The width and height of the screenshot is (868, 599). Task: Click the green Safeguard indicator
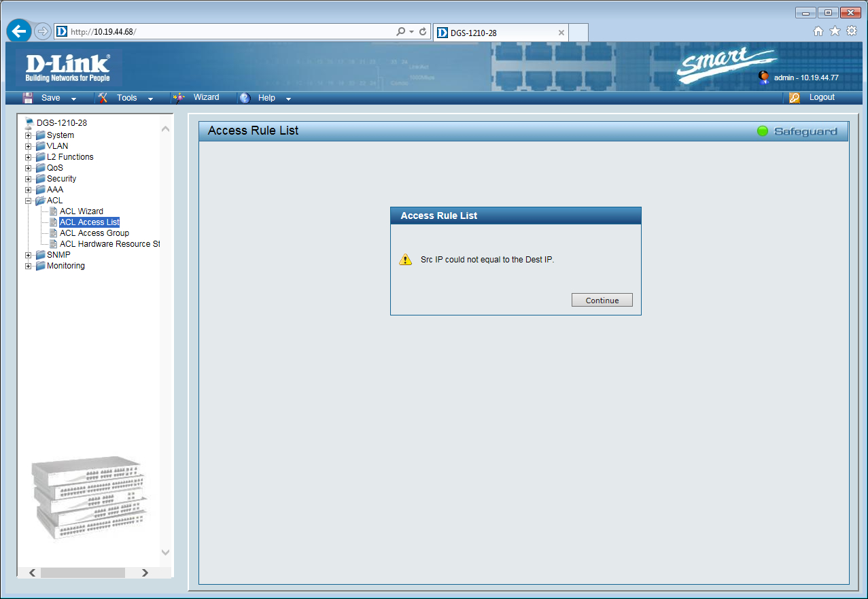(x=763, y=131)
